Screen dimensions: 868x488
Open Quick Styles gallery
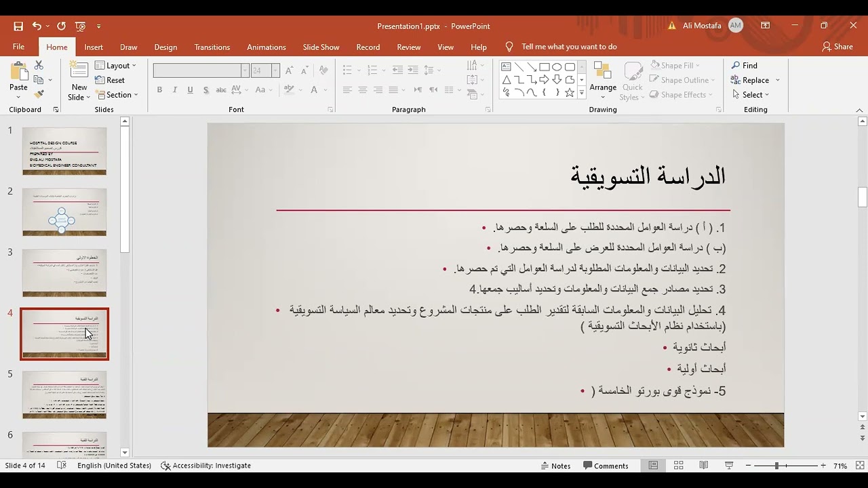(632, 81)
